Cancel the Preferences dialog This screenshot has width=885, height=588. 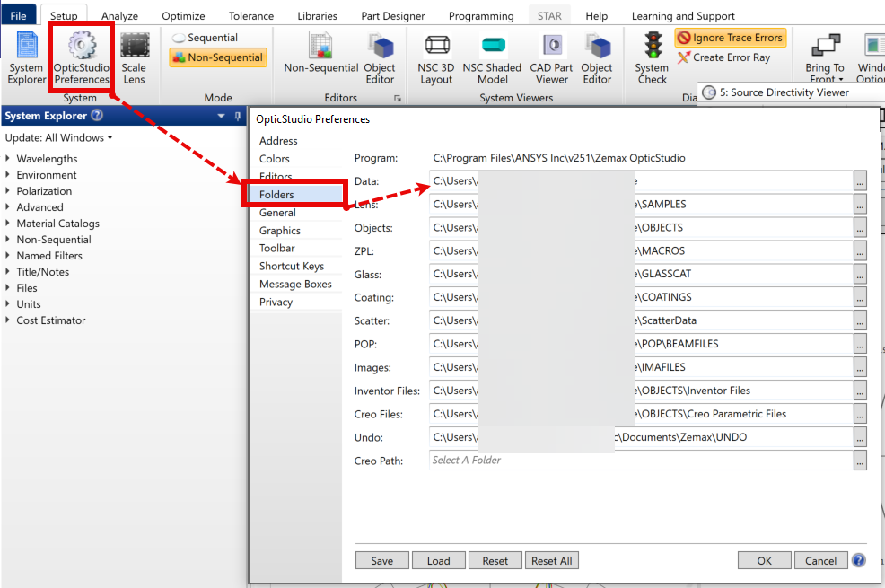click(x=820, y=561)
